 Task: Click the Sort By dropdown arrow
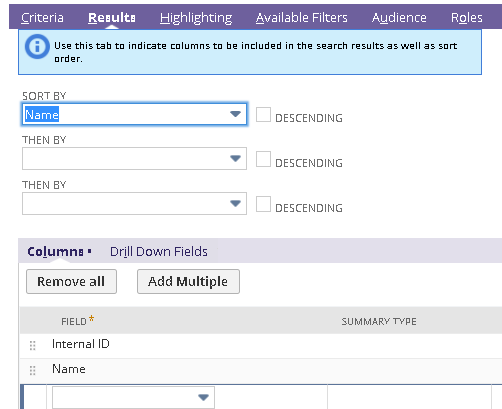click(235, 114)
